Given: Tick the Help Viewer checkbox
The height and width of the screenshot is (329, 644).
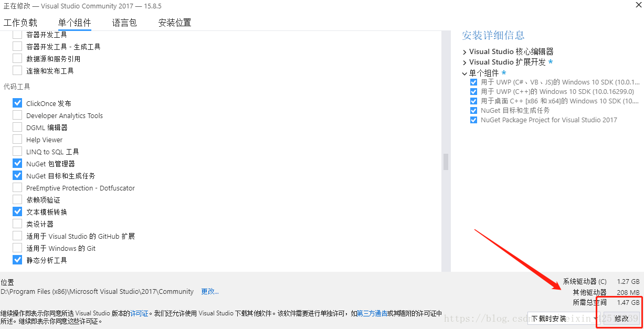Looking at the screenshot, I should pos(17,139).
